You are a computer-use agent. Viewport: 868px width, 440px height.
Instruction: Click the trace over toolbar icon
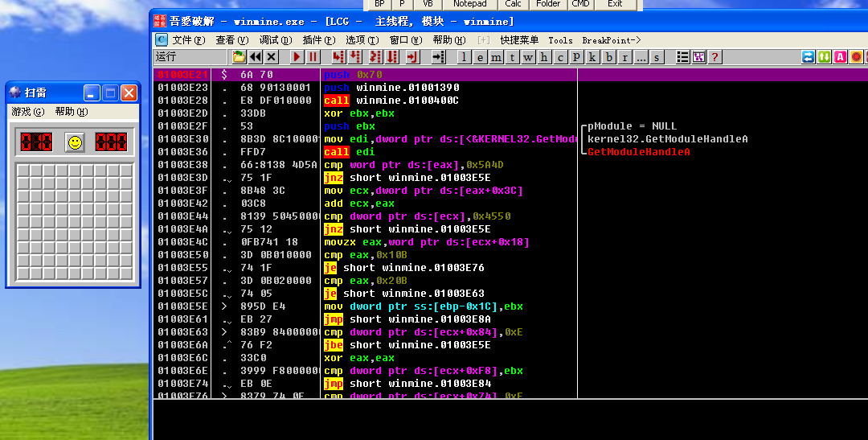click(392, 56)
